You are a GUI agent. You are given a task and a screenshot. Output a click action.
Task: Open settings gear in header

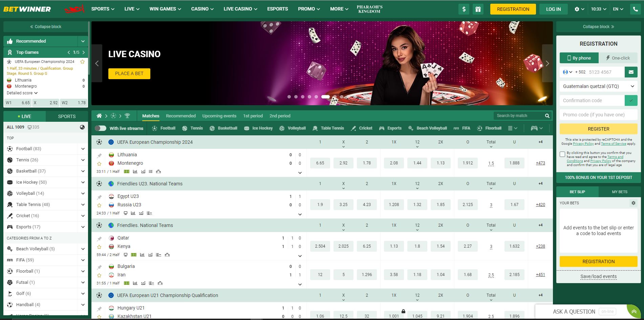coord(579,9)
